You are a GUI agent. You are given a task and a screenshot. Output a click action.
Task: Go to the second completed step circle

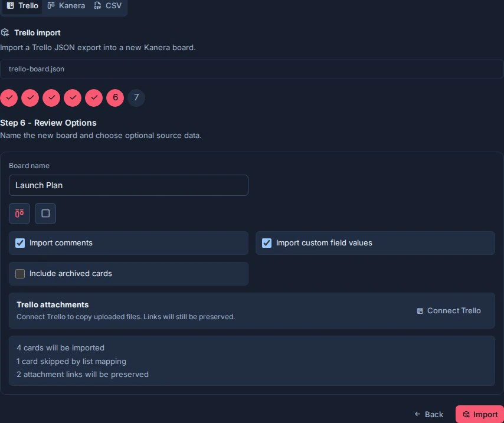(x=30, y=98)
